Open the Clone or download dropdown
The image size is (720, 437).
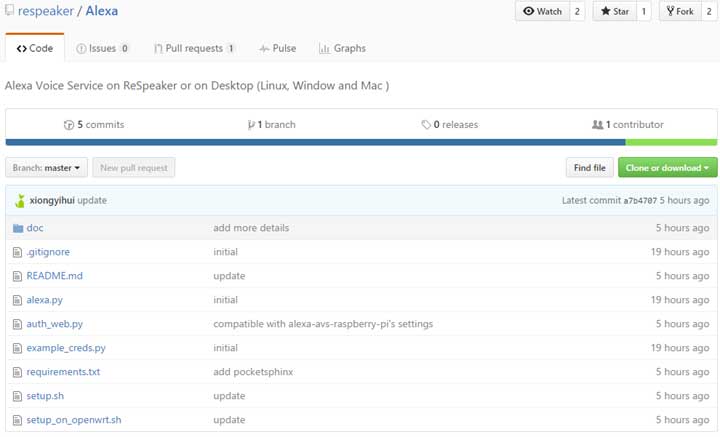pos(667,168)
